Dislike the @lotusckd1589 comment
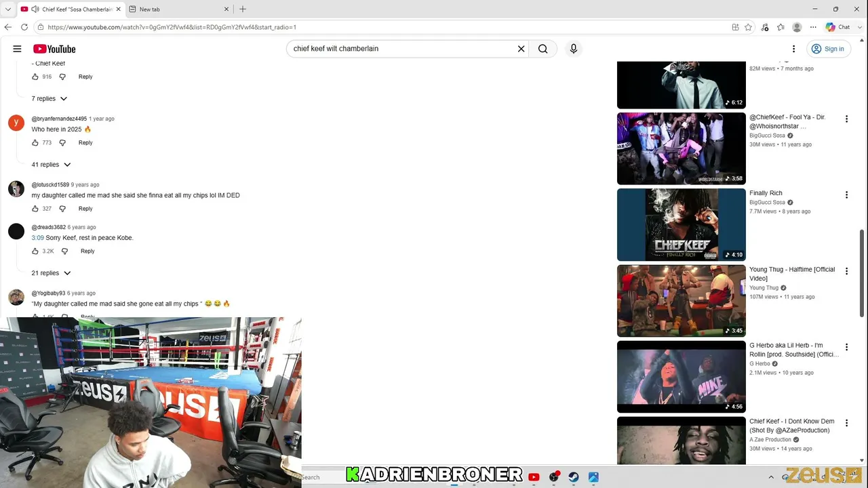The height and width of the screenshot is (488, 868). coord(62,209)
